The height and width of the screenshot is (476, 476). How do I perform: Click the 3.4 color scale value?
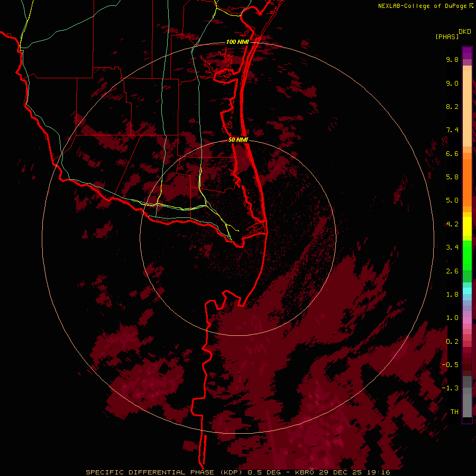coord(452,248)
